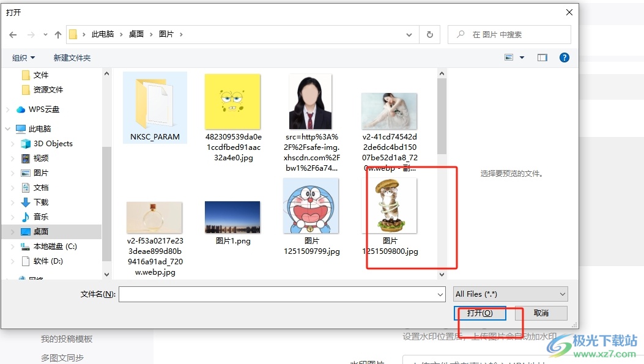Refresh the current folder view

pyautogui.click(x=430, y=35)
